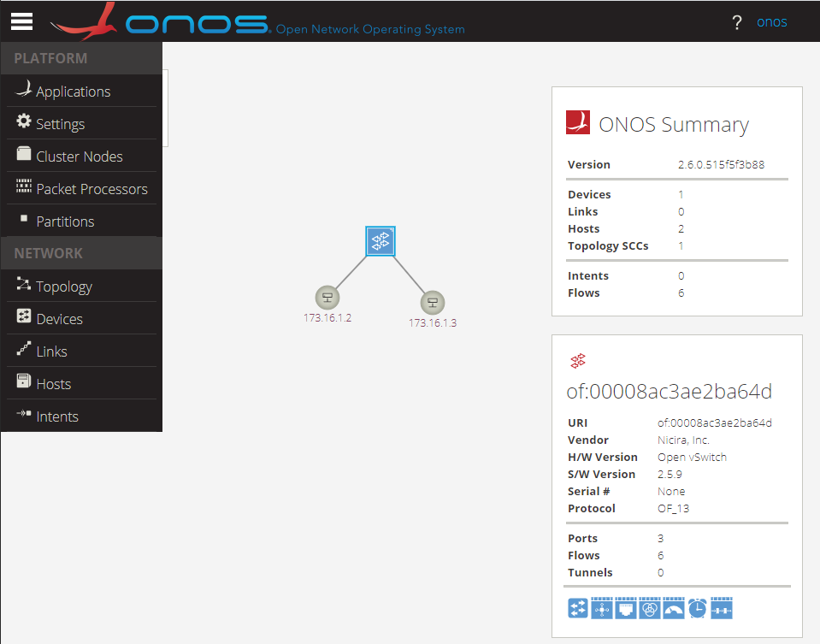The height and width of the screenshot is (644, 820).
Task: Click the Hosts icon in sidebar
Action: [x=24, y=381]
